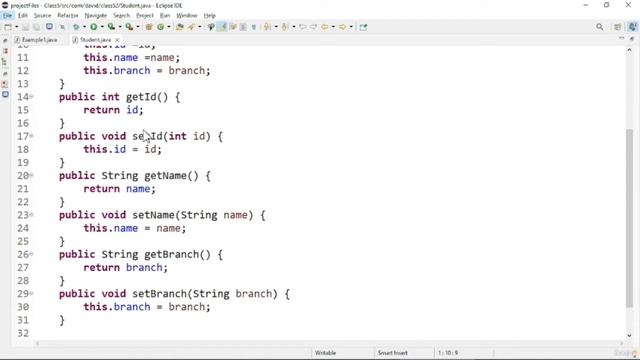Open the New file dropdown arrow

coord(17,27)
